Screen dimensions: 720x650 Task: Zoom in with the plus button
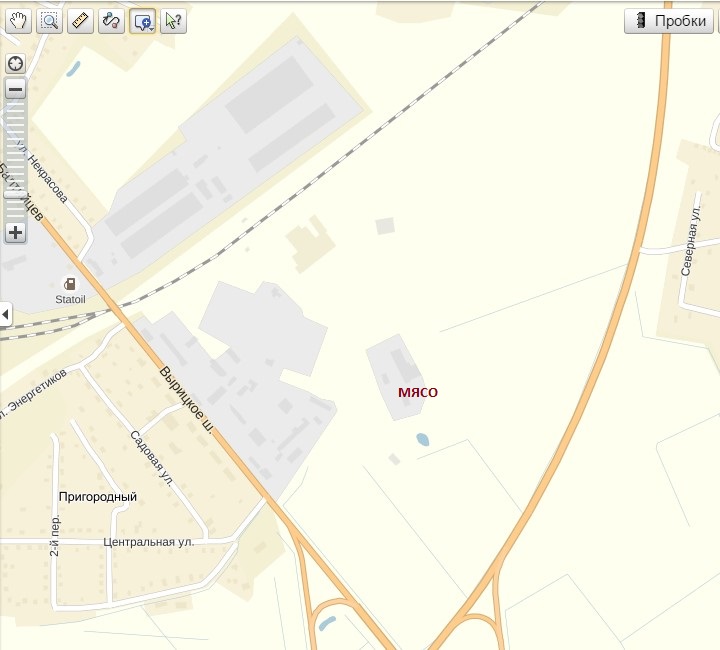click(x=16, y=232)
